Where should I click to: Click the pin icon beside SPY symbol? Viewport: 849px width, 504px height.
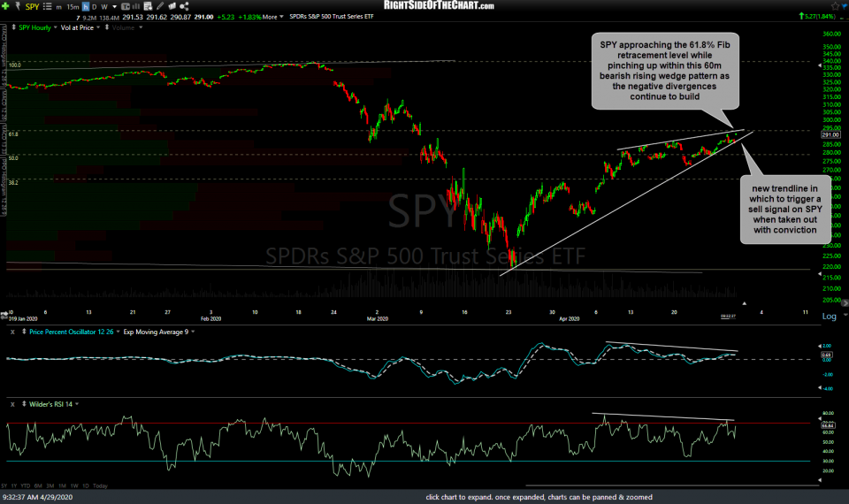18,6
